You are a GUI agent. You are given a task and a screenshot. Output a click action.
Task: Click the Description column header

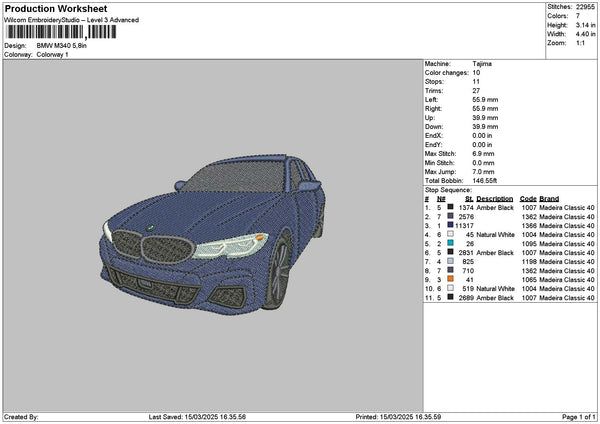pos(495,198)
